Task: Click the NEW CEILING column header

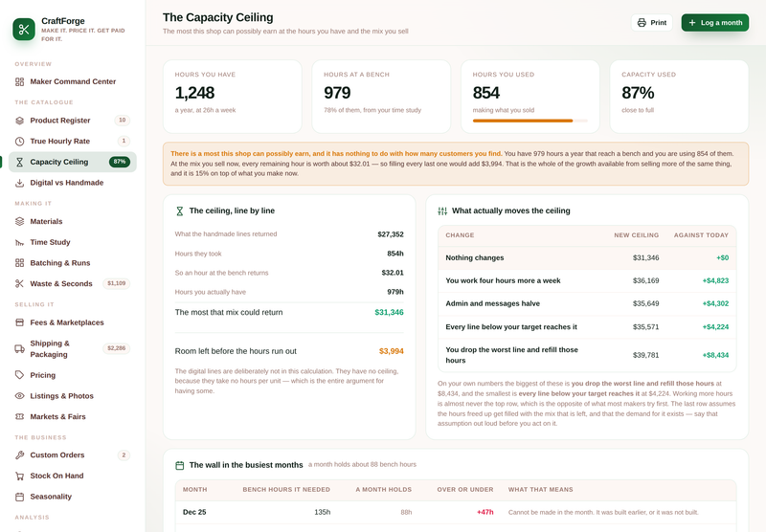Action: point(636,235)
